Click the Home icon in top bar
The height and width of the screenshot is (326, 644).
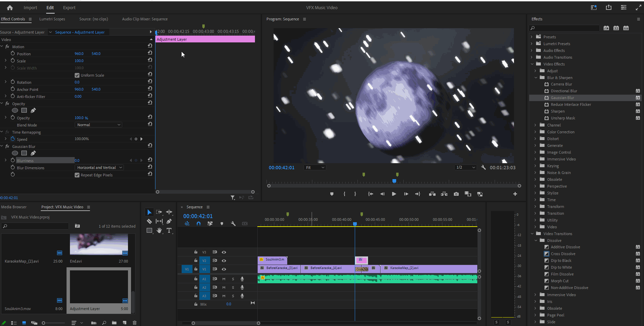click(10, 7)
